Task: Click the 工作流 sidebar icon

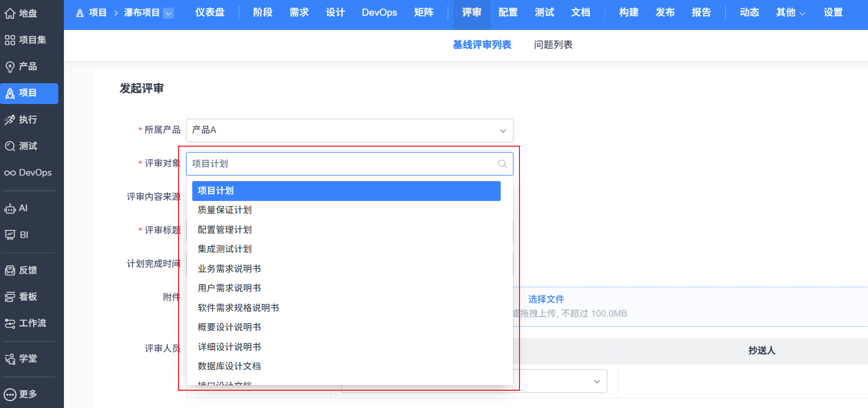Action: [10, 323]
